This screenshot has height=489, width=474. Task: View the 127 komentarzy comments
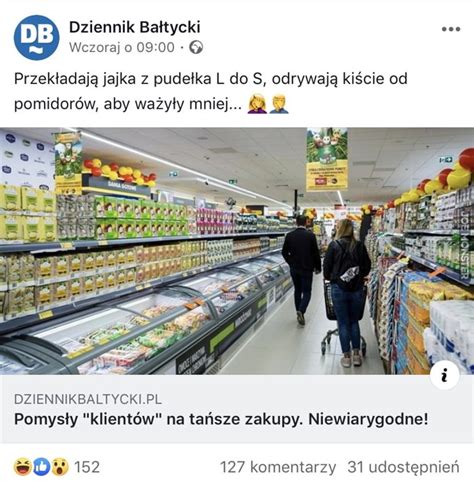tap(278, 467)
